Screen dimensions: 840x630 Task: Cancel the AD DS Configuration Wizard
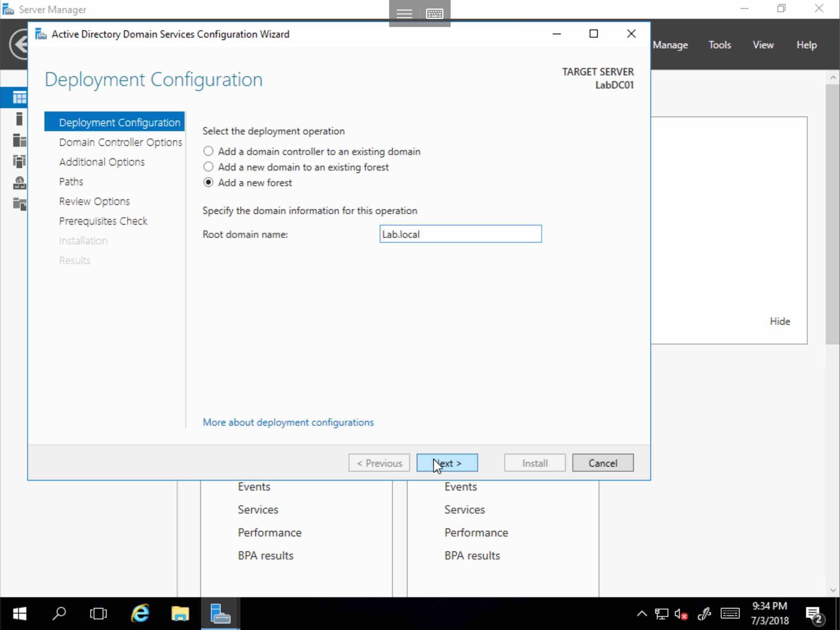pyautogui.click(x=603, y=463)
